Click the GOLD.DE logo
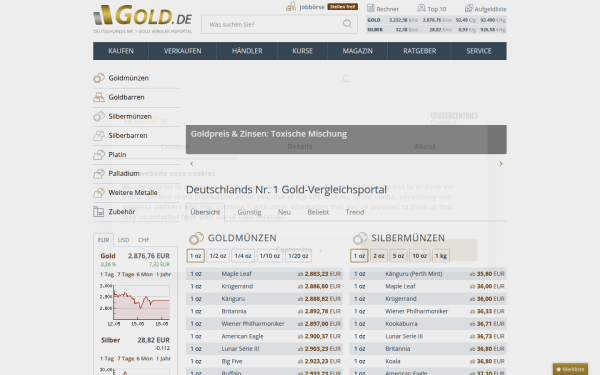600x375 pixels. pos(142,19)
